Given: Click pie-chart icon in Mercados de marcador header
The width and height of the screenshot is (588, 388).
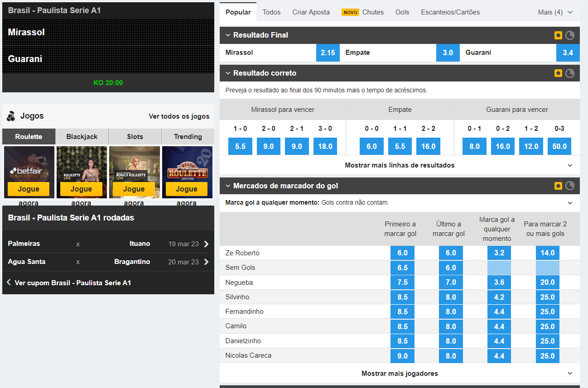Looking at the screenshot, I should (570, 186).
